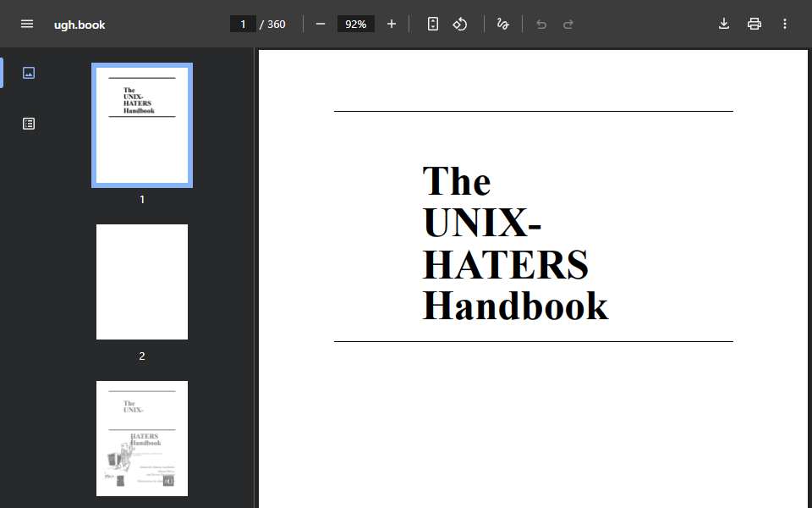
Task: Click the ugh.book document title
Action: click(x=80, y=25)
